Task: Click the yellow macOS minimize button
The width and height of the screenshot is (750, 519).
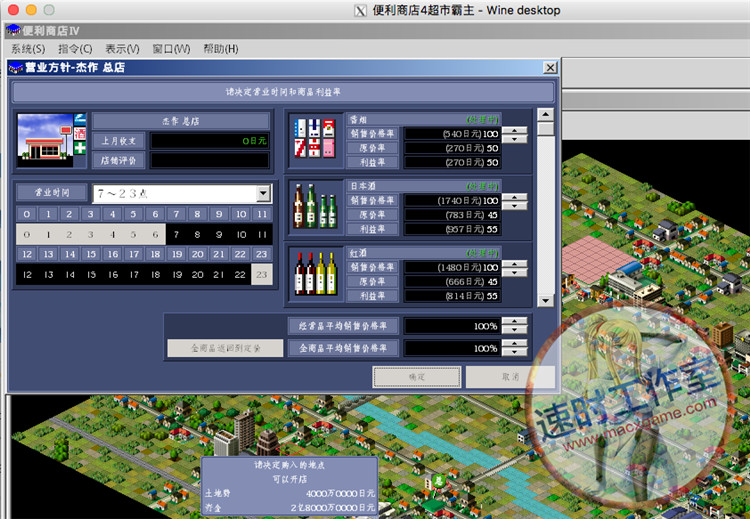Action: click(x=31, y=10)
